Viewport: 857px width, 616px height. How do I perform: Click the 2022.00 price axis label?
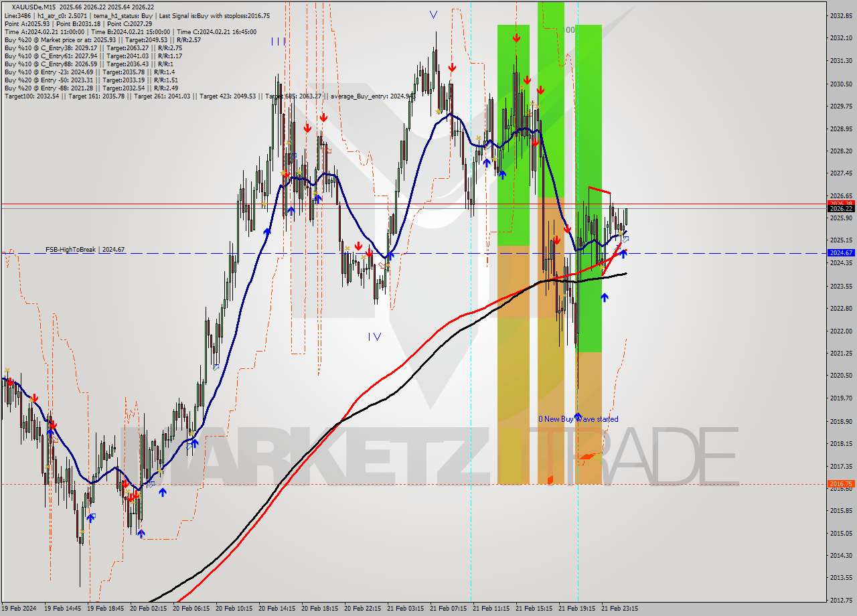[840, 331]
